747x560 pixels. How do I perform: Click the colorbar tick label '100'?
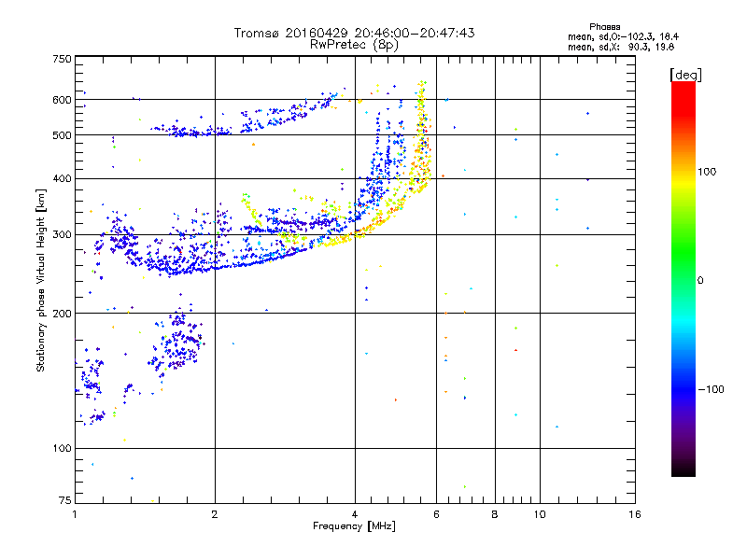[x=707, y=172]
